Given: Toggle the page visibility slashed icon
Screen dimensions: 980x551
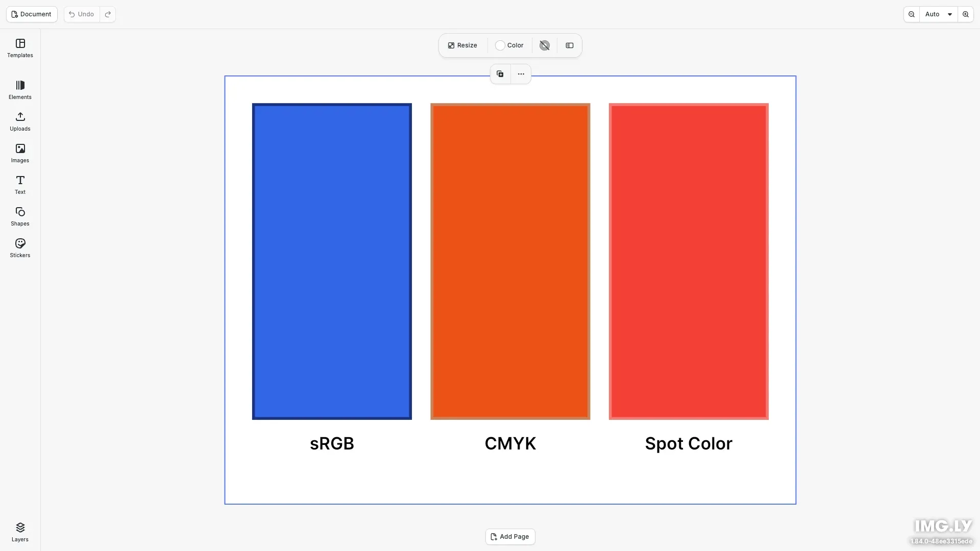Looking at the screenshot, I should coord(545,45).
